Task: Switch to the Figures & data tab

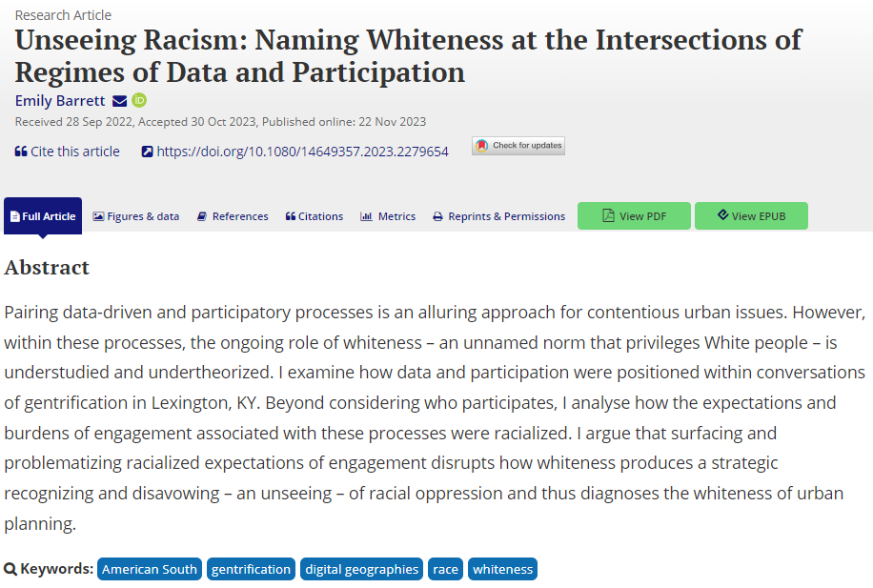Action: coord(136,216)
